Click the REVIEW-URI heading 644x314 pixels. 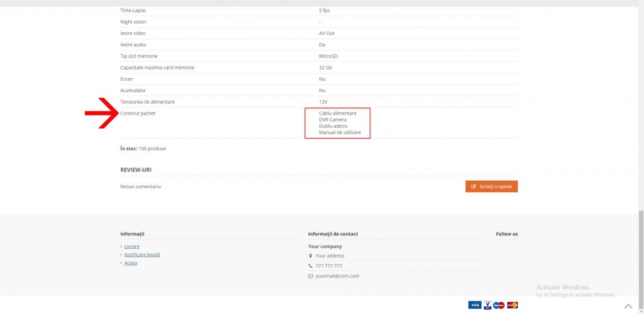pyautogui.click(x=136, y=170)
